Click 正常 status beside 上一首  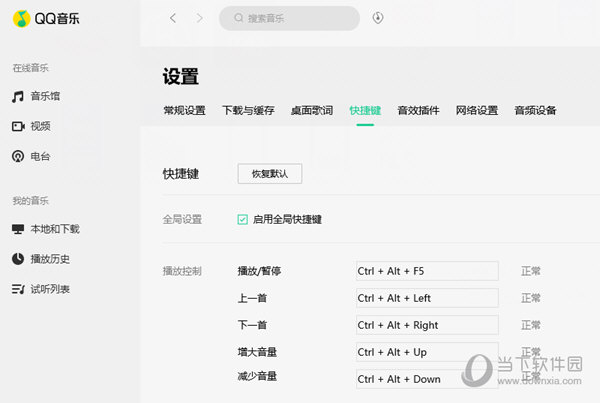531,298
